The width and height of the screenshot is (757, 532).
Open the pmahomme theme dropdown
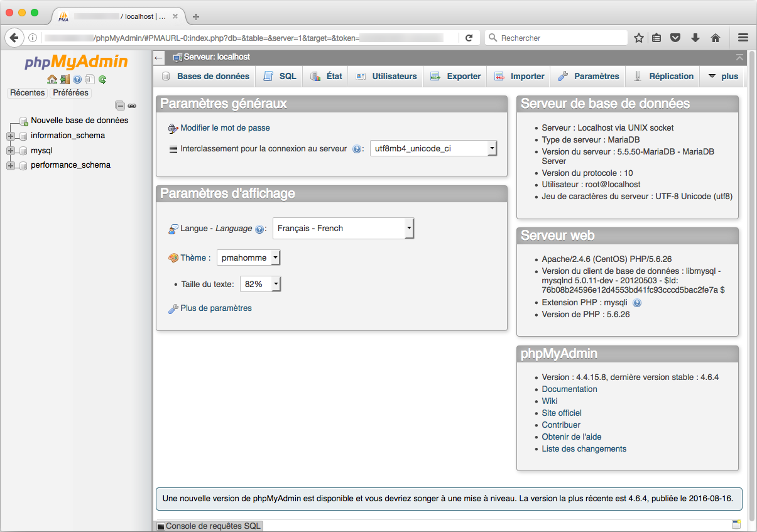(x=248, y=258)
